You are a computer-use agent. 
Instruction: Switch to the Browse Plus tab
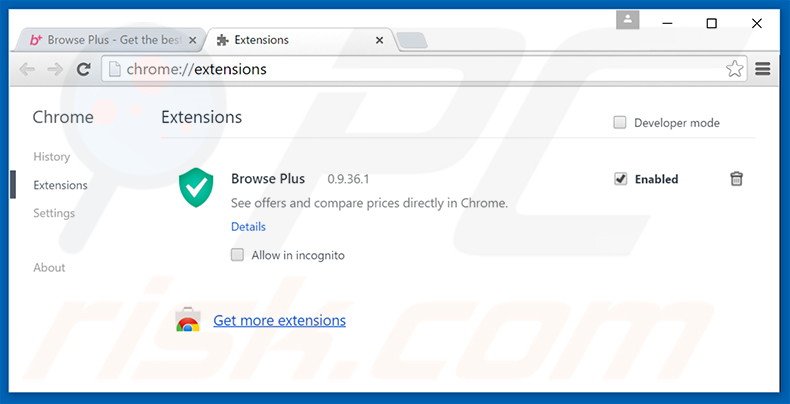110,40
